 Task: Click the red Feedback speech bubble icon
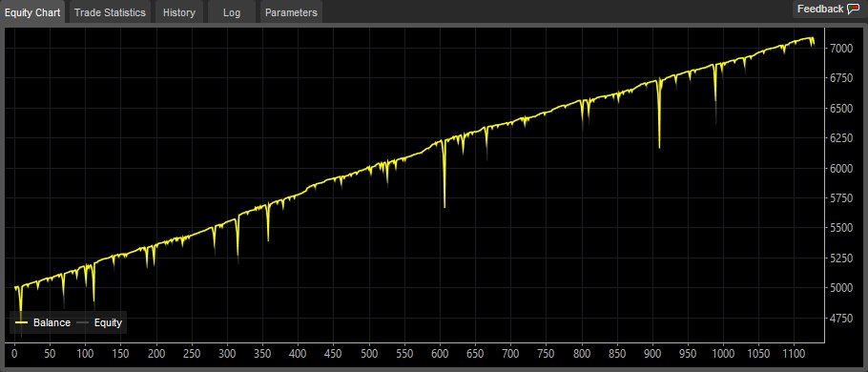(853, 10)
